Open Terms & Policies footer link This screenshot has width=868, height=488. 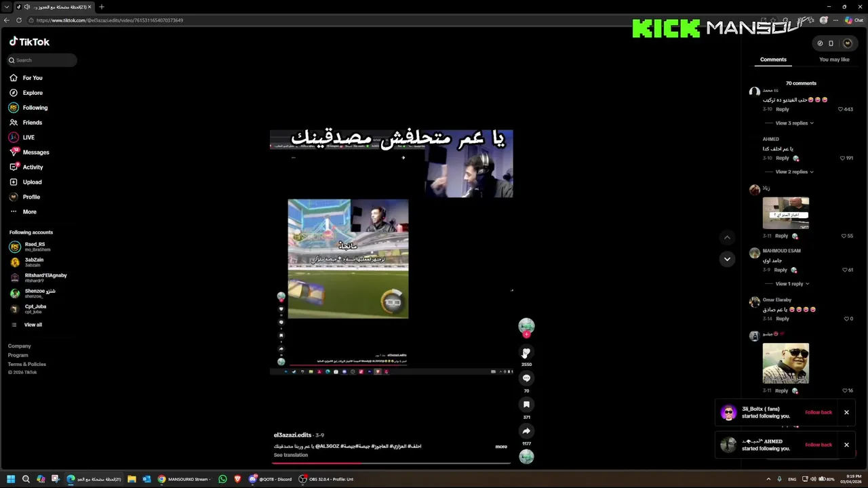[27, 364]
